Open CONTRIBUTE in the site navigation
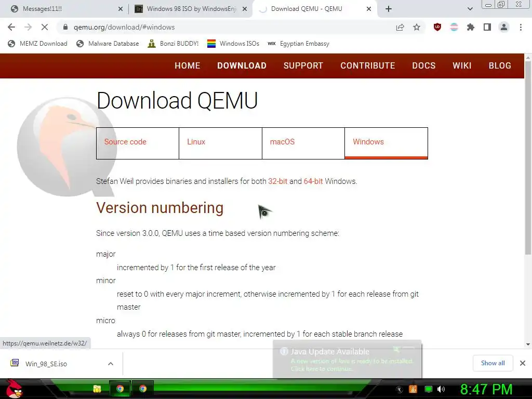Viewport: 532px width, 399px height. (x=368, y=66)
